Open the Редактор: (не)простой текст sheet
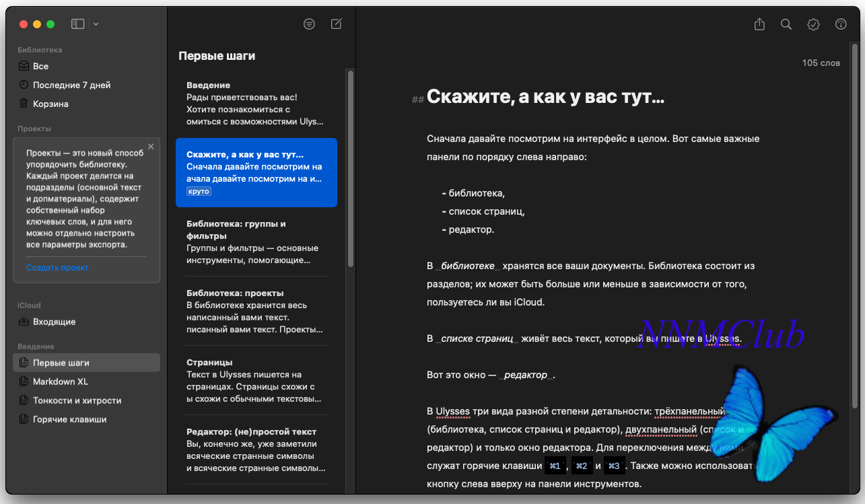Viewport: 865px width, 504px height. [256, 449]
